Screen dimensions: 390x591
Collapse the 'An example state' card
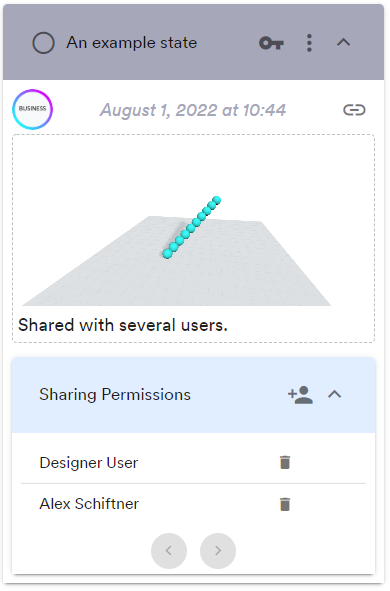[x=343, y=43]
